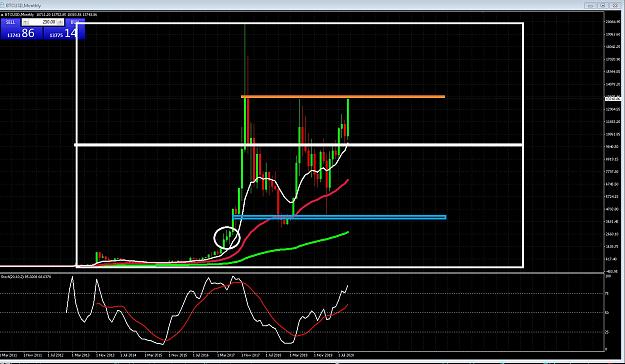Click the '1 Mar 2017' date on time axis
This screenshot has width=625, height=364.
(225, 354)
